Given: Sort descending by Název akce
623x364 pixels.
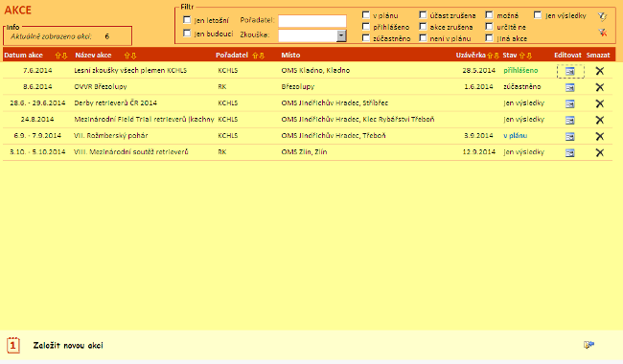Looking at the screenshot, I should (x=133, y=56).
